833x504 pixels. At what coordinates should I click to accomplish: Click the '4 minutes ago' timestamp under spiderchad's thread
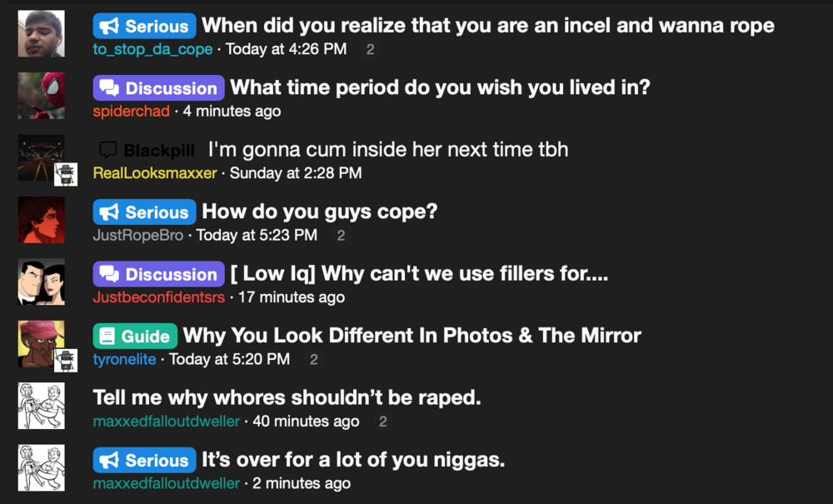point(232,111)
